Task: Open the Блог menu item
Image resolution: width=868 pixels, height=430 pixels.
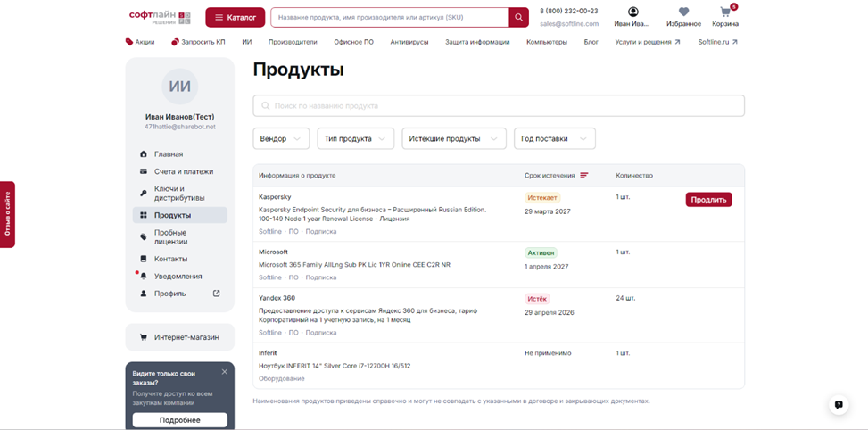Action: pyautogui.click(x=591, y=42)
